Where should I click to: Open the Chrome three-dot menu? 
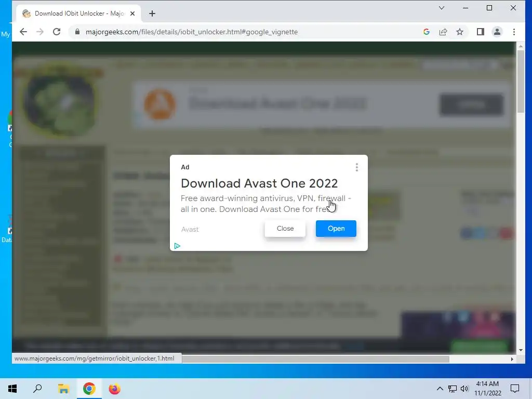pyautogui.click(x=514, y=32)
